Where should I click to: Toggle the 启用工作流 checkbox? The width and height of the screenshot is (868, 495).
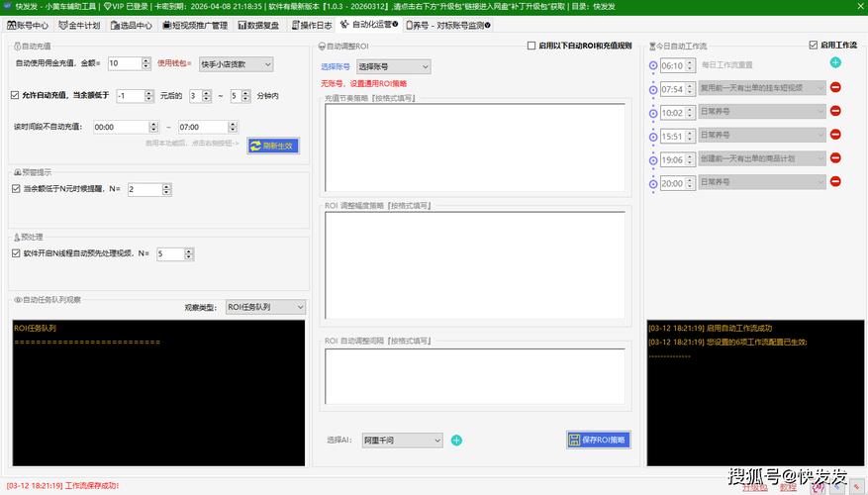pyautogui.click(x=814, y=46)
